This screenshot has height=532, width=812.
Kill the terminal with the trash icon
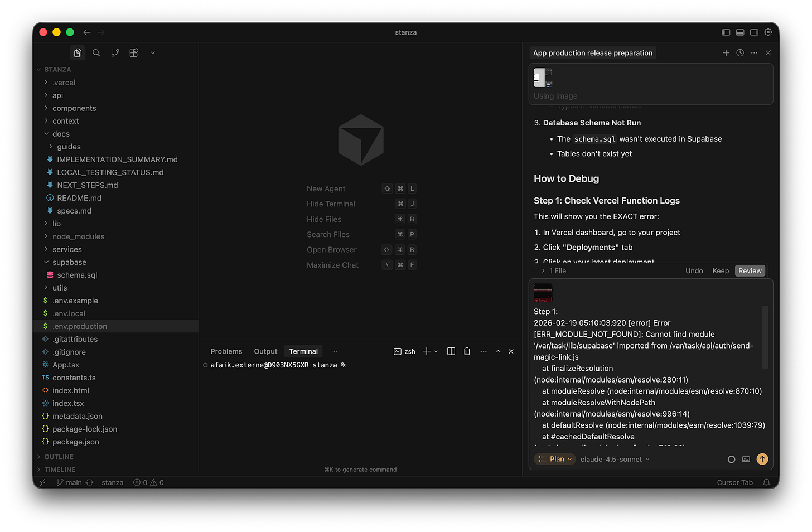(x=467, y=351)
